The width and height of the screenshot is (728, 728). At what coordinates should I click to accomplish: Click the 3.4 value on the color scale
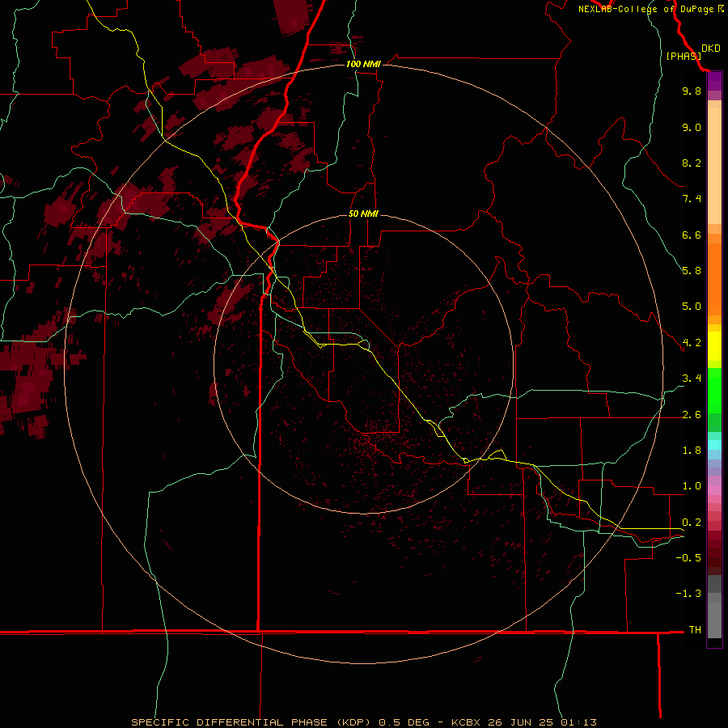click(692, 379)
